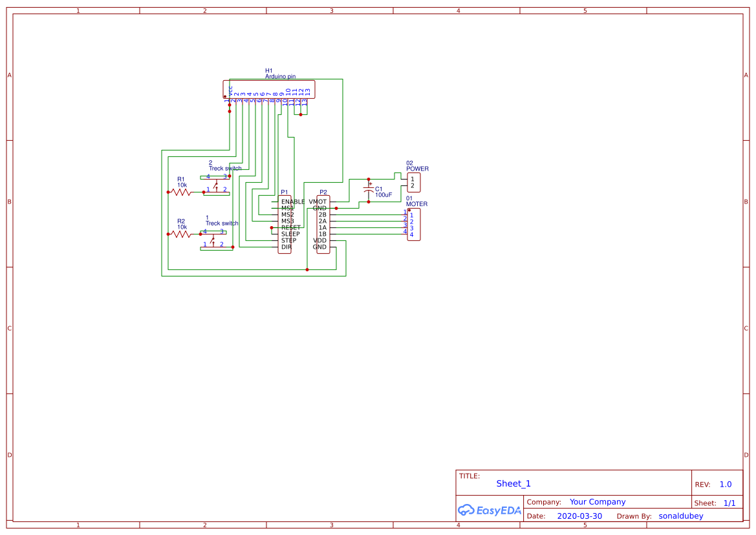Select the MOTER connector symbol
756x535 pixels.
point(413,225)
